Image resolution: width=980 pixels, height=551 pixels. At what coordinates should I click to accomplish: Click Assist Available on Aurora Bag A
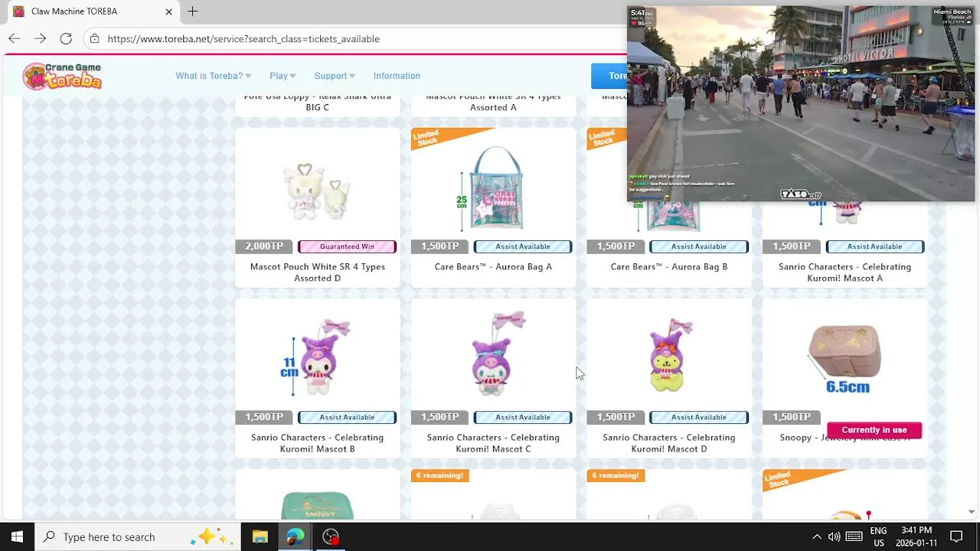523,246
